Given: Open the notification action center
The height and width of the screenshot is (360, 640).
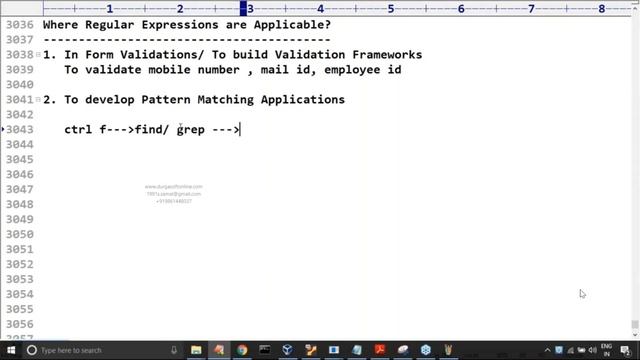Looking at the screenshot, I should [625, 350].
